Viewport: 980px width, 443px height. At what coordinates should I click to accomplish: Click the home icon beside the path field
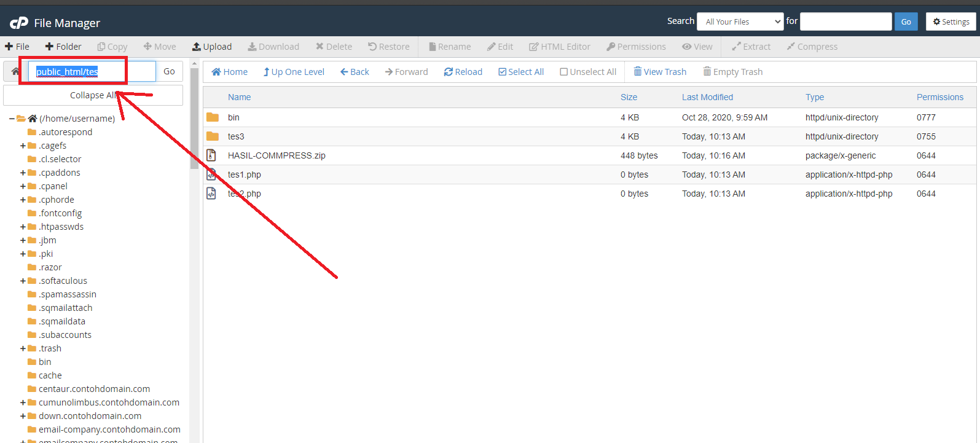[15, 71]
